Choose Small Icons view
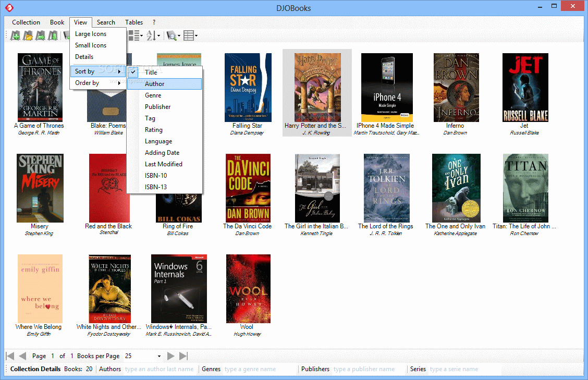 98,45
